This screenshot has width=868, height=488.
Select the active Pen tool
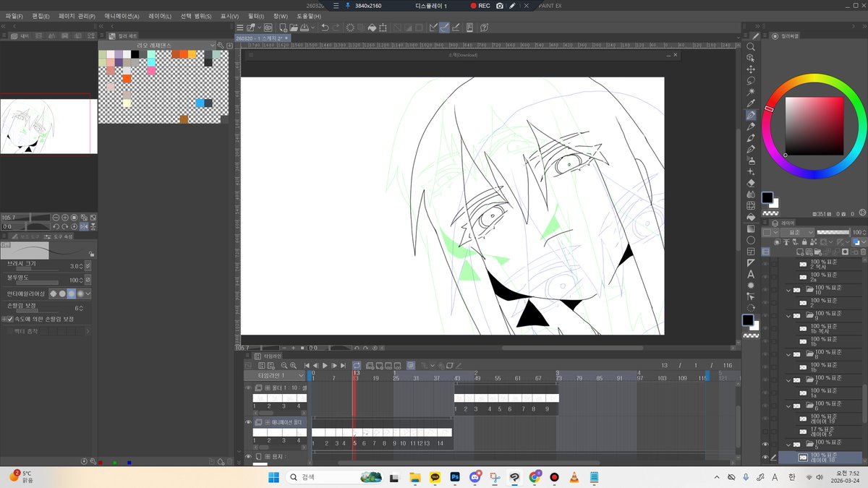coord(751,115)
